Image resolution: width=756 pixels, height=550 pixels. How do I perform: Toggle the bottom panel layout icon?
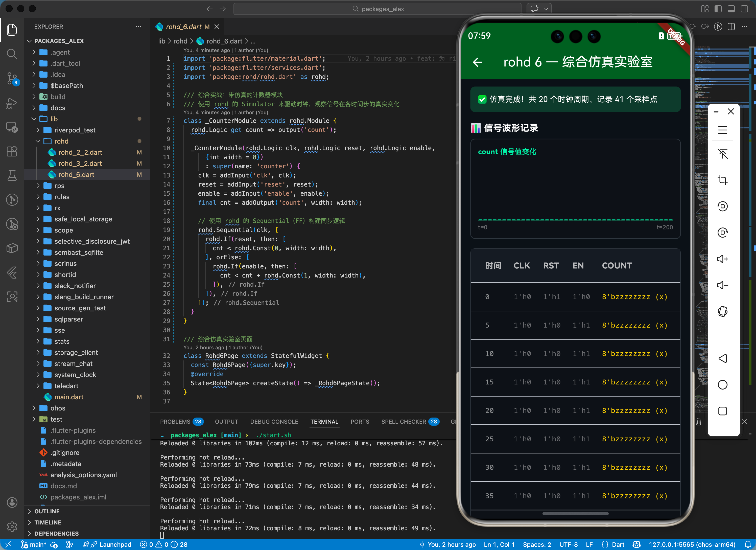coord(731,9)
